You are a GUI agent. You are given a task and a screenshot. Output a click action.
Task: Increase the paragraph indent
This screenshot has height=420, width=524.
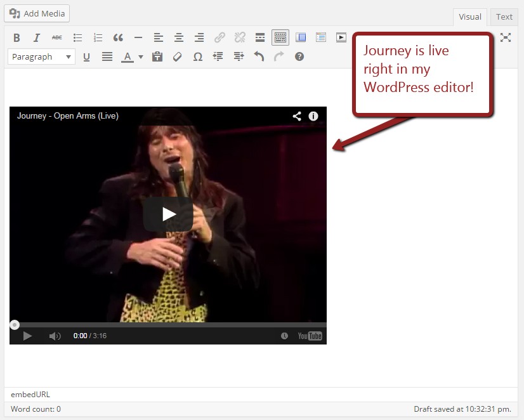(239, 57)
